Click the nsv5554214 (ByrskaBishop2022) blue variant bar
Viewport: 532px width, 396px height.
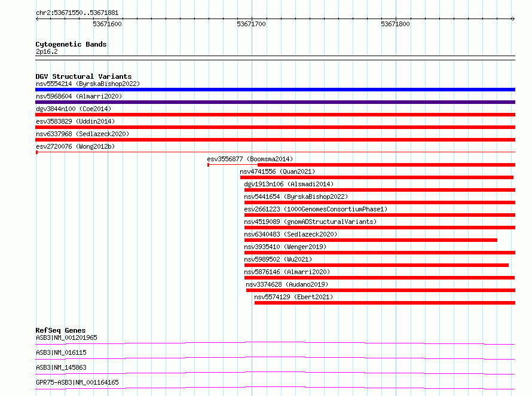tap(275, 90)
